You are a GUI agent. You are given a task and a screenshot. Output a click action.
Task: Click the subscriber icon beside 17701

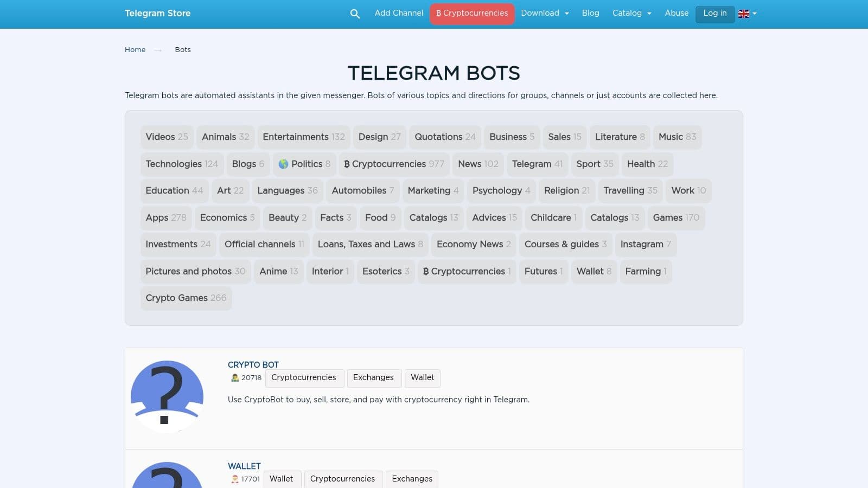pos(235,479)
